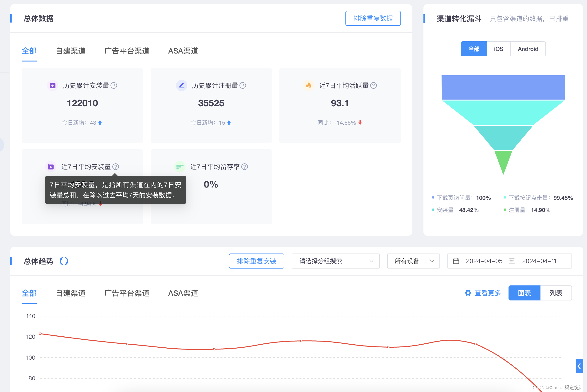The height and width of the screenshot is (392, 587).
Task: Click red down arrow after -14.66%
Action: click(x=360, y=123)
